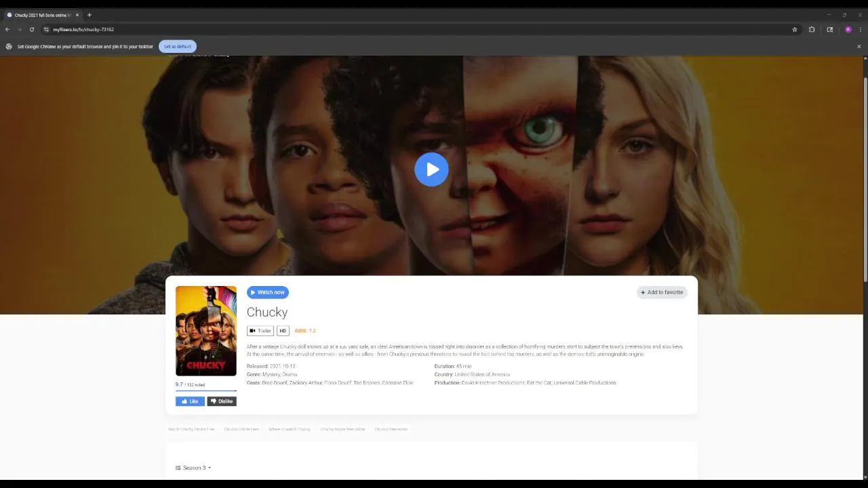Click the Chucky title heading
Viewport: 868px width, 488px height.
coord(267,312)
